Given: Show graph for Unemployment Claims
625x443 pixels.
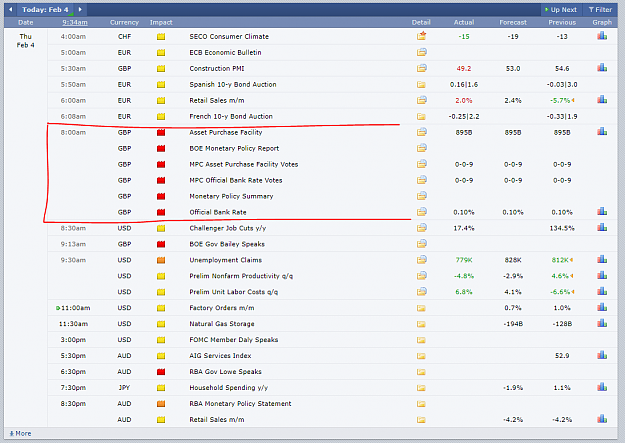Looking at the screenshot, I should (x=602, y=259).
